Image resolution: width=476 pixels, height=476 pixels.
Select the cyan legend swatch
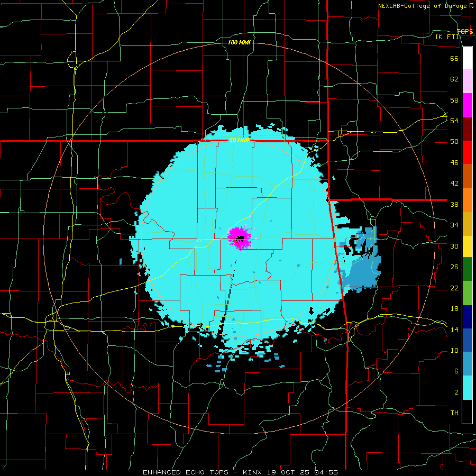(467, 388)
